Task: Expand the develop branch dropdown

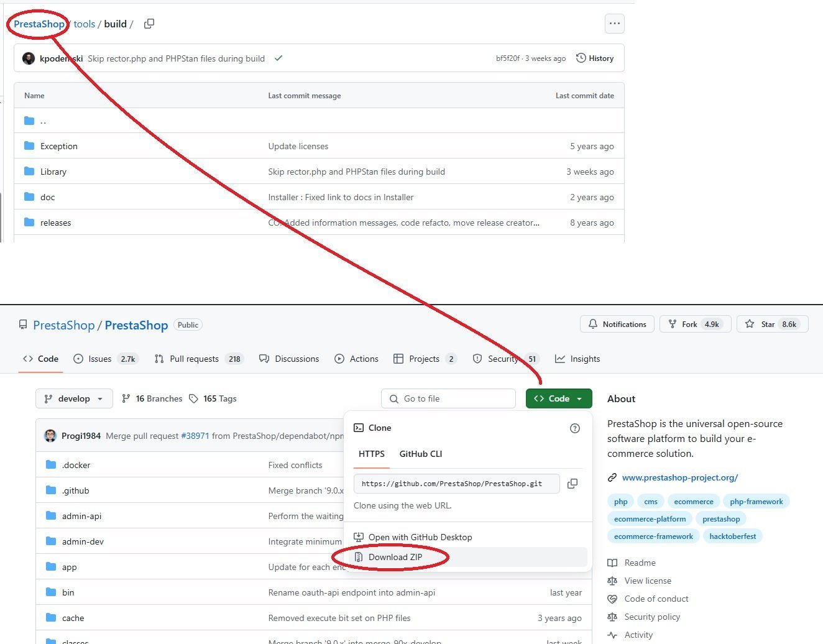Action: [74, 398]
